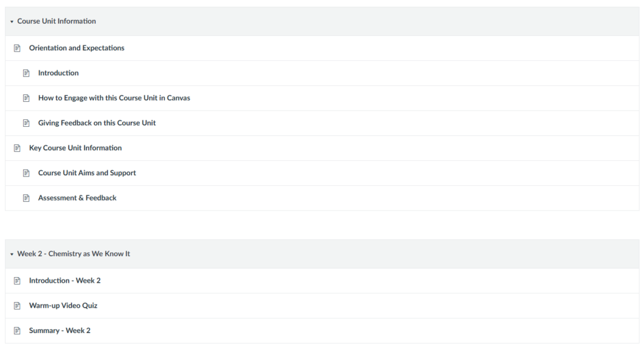The image size is (644, 348).
Task: Open the Assessment & Feedback page
Action: click(x=77, y=198)
